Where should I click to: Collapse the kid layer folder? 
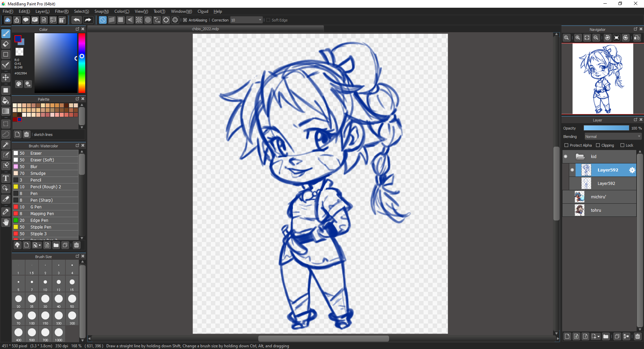[x=580, y=157]
